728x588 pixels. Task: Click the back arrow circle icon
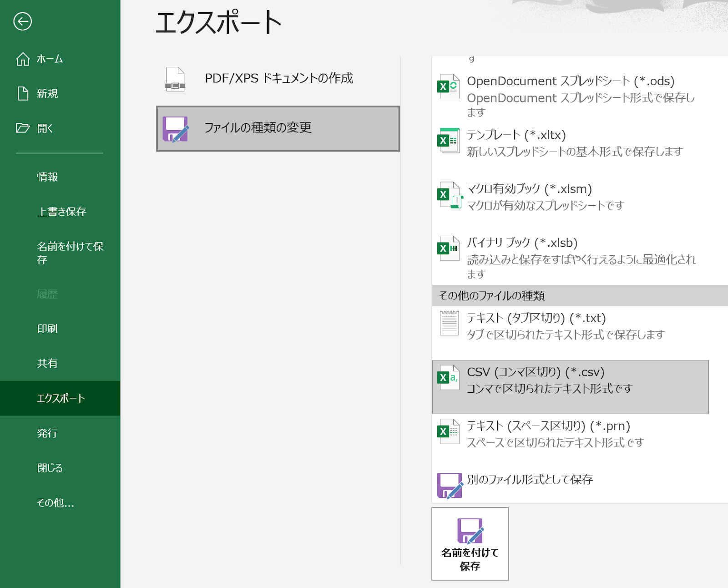pyautogui.click(x=22, y=21)
